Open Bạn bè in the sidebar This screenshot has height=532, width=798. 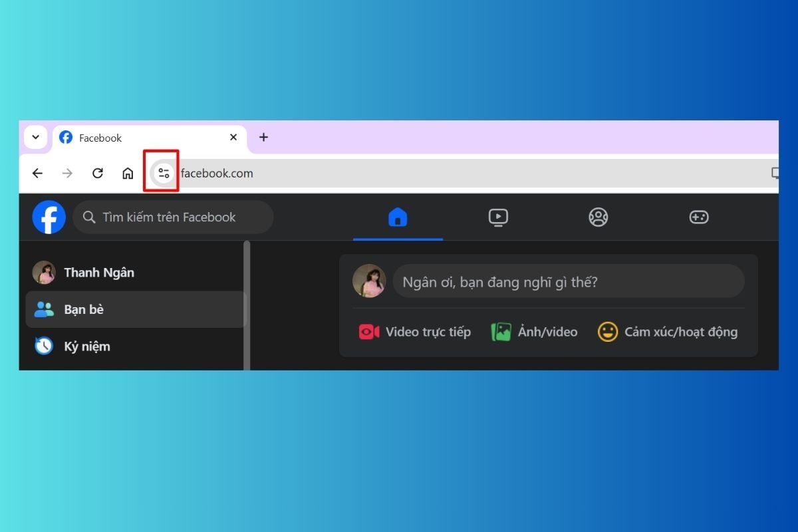pyautogui.click(x=136, y=309)
